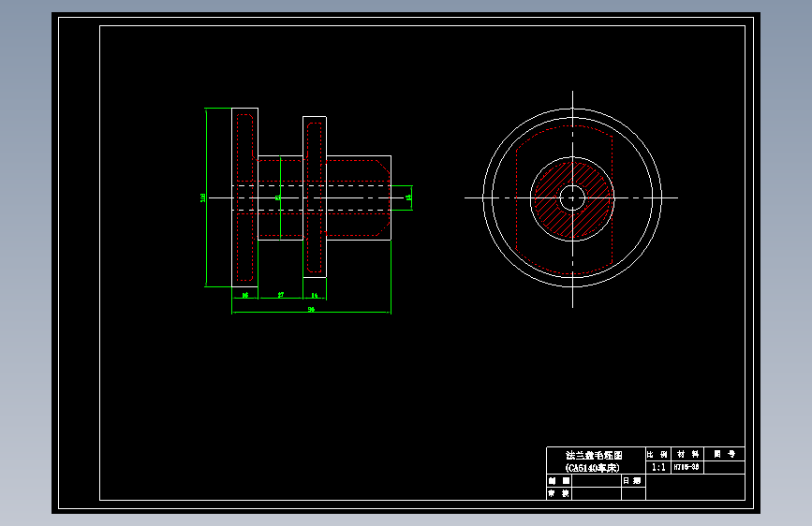Select the "法兰盘毛坯图" drawing title
The width and height of the screenshot is (812, 526).
click(x=594, y=455)
